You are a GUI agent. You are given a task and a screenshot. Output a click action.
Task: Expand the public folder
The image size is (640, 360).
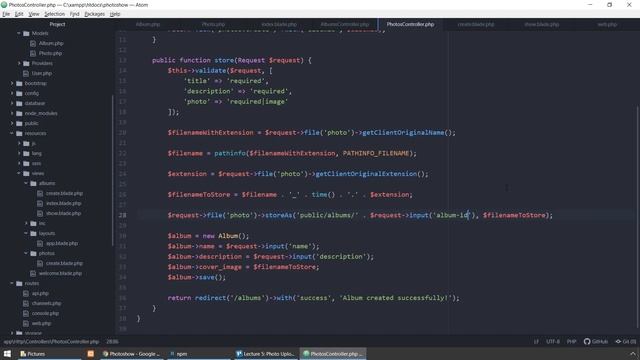tap(12, 123)
